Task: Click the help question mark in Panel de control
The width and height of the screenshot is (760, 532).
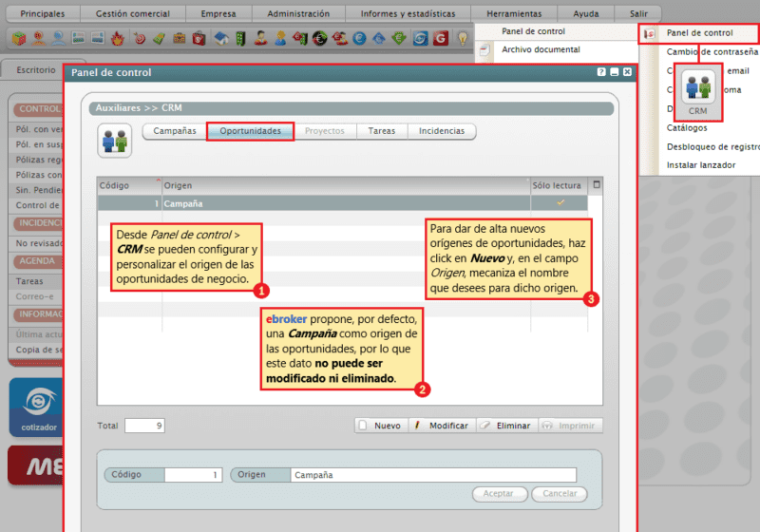Action: tap(601, 72)
